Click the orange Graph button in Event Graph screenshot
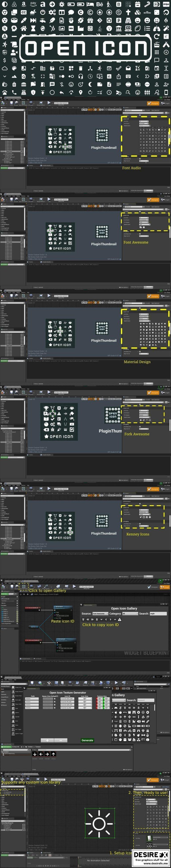171x868 pixels. point(165,587)
